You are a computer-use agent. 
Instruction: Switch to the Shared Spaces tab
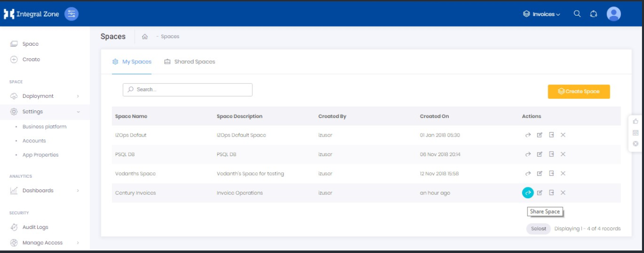pos(190,62)
